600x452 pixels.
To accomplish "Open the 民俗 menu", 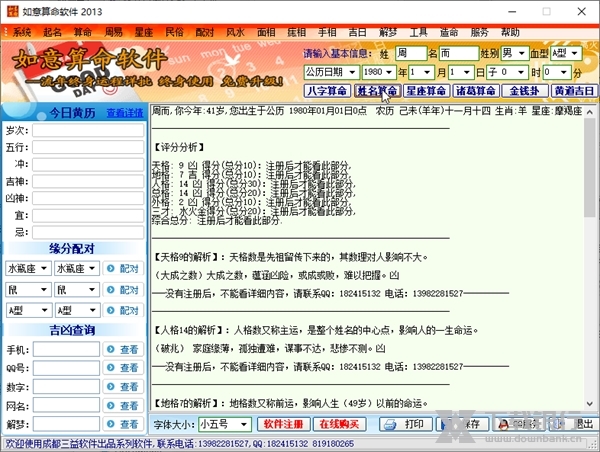I will [x=174, y=33].
